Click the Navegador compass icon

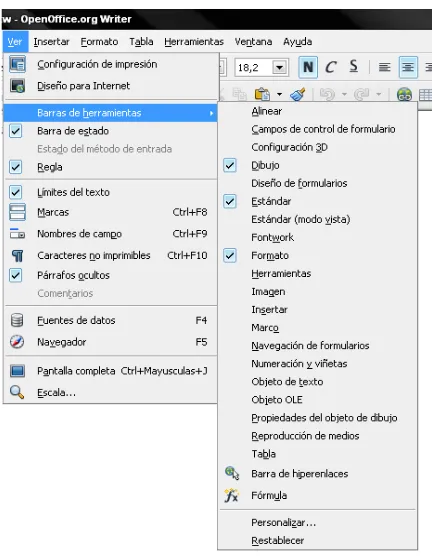click(17, 342)
